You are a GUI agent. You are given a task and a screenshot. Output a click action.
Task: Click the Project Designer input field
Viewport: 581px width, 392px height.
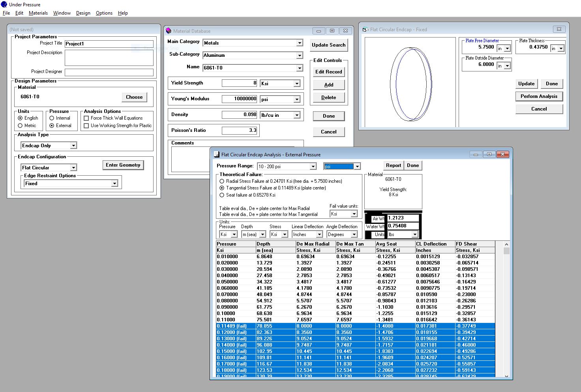pos(109,72)
